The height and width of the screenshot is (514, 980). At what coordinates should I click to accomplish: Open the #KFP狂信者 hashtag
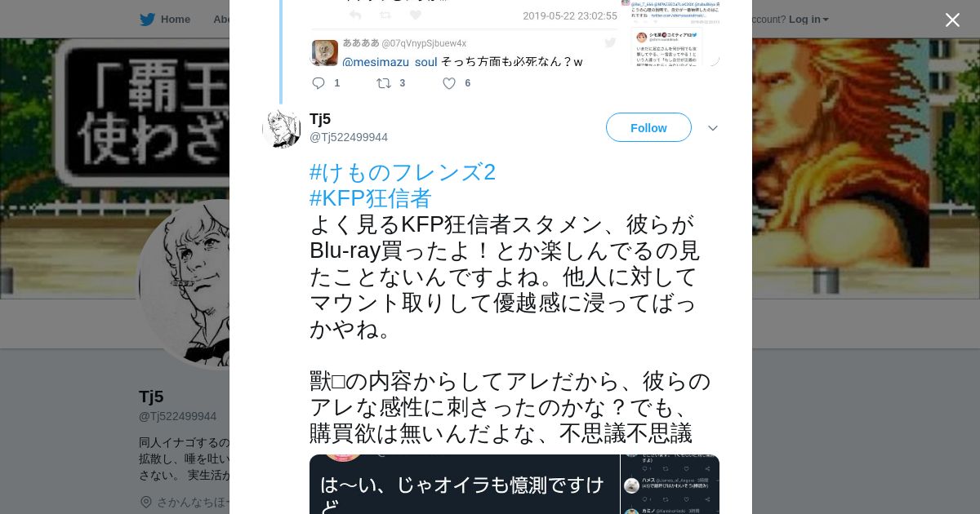pos(370,198)
